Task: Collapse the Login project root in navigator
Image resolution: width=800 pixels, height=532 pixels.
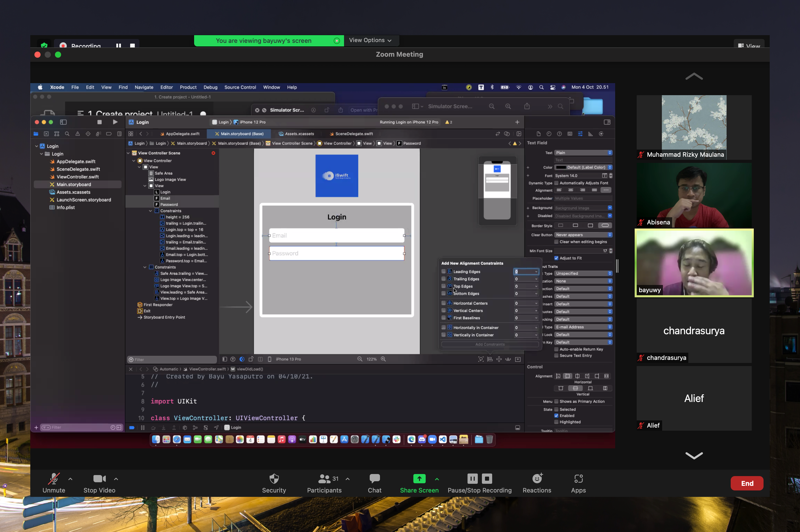Action: [36, 146]
